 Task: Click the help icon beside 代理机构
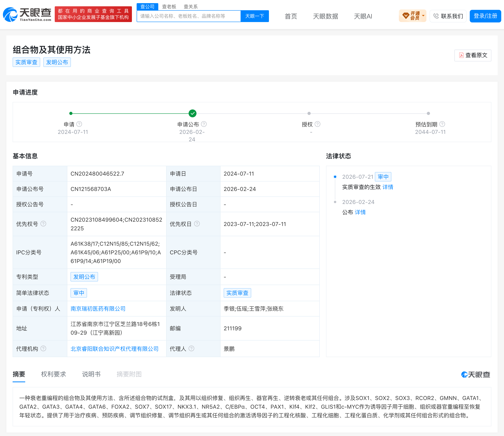43,349
